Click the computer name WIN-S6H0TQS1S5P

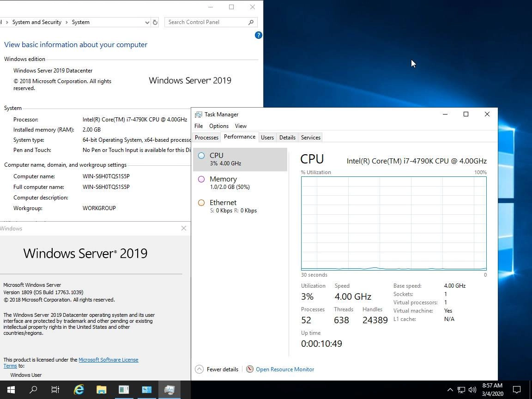coord(106,176)
